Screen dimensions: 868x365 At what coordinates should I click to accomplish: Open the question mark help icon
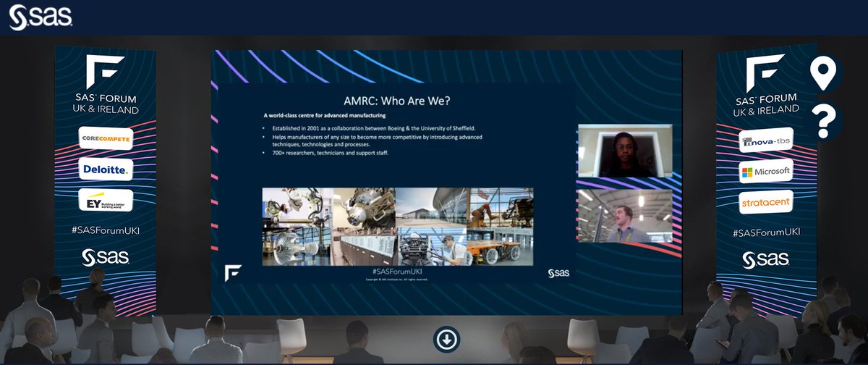point(823,121)
